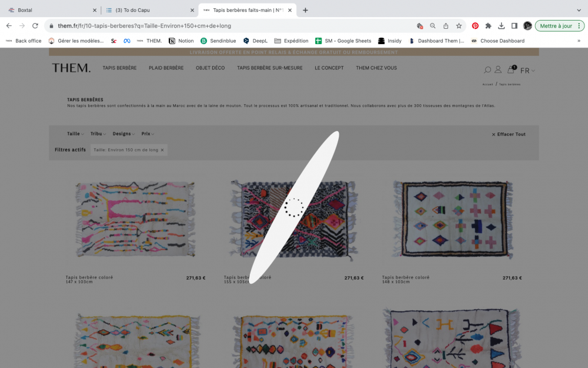This screenshot has height=368, width=588.
Task: Open the SM - Google Sheets bookmark
Action: pyautogui.click(x=343, y=41)
